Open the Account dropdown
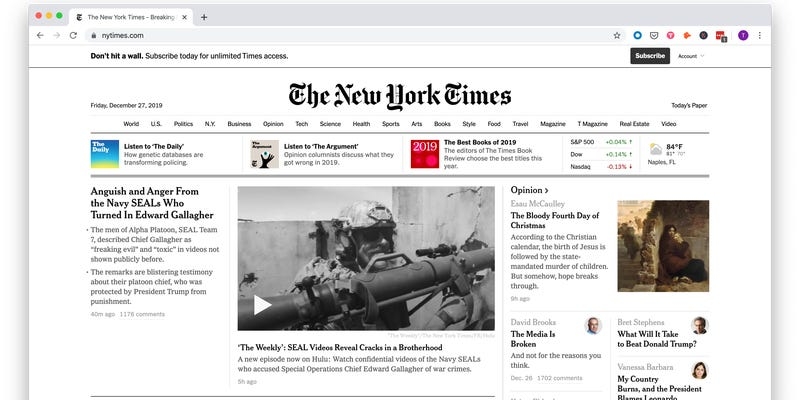Screen dimensions: 800x400 pos(691,56)
